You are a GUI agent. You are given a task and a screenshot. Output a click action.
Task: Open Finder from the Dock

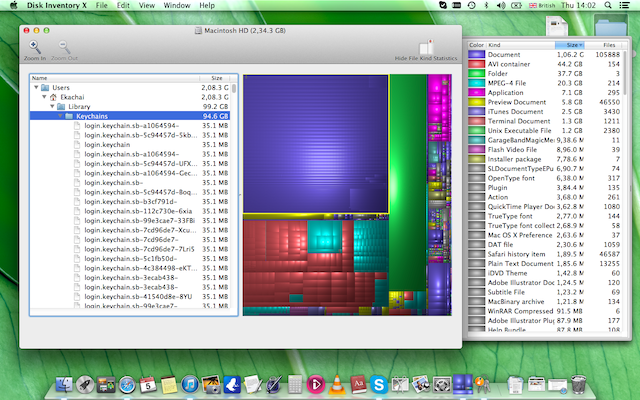[x=64, y=384]
